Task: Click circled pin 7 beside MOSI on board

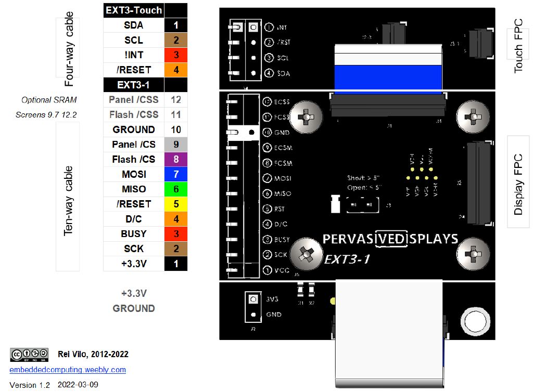Action: coord(267,178)
